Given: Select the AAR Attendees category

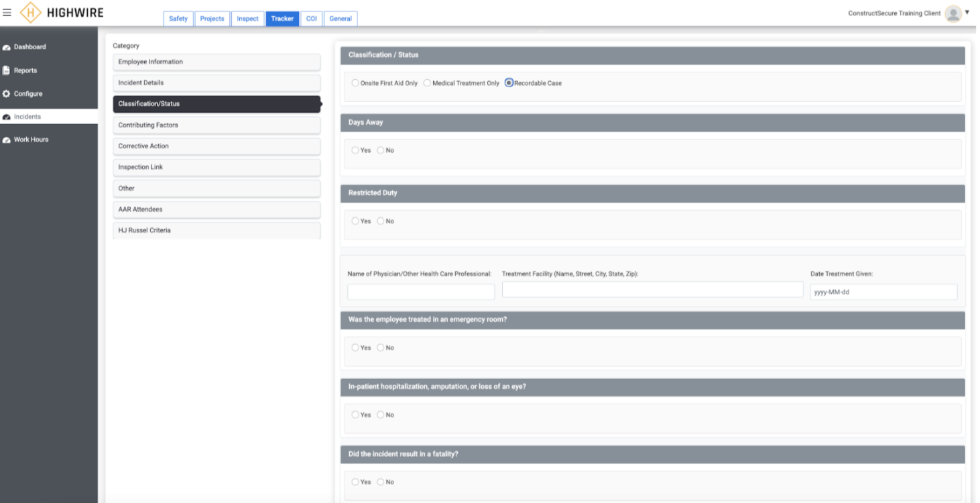Looking at the screenshot, I should [217, 209].
